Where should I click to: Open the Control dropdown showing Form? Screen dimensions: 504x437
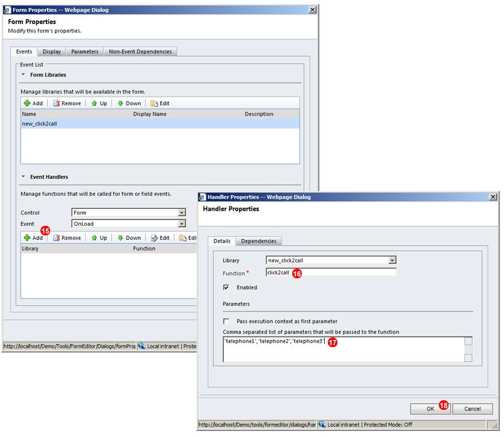pos(181,212)
